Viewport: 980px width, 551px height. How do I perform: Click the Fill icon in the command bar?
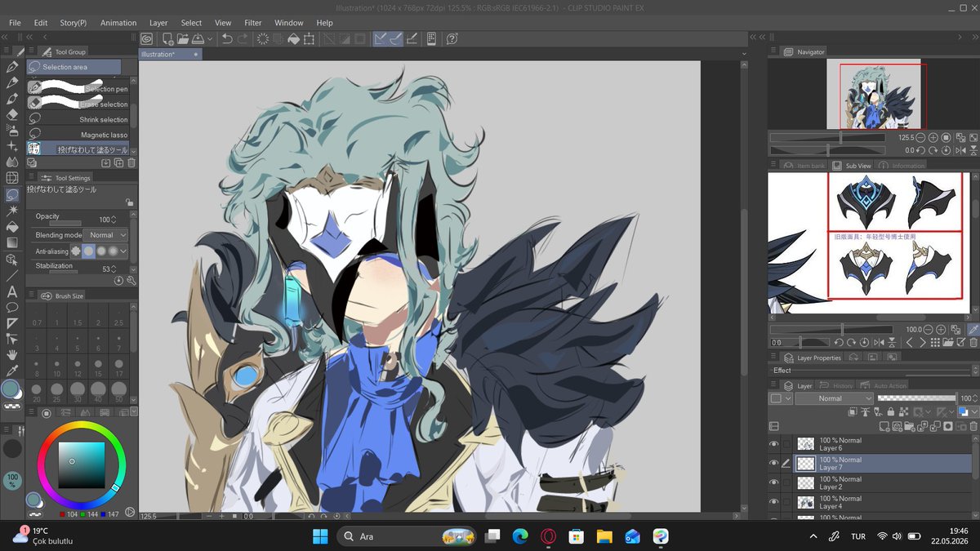[294, 38]
